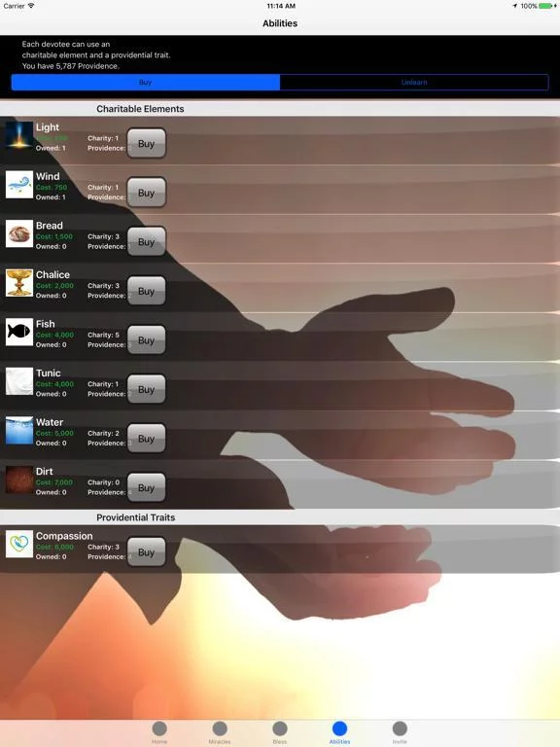The image size is (560, 747).
Task: Tap the Wi-Fi icon in status bar
Action: (x=31, y=6)
